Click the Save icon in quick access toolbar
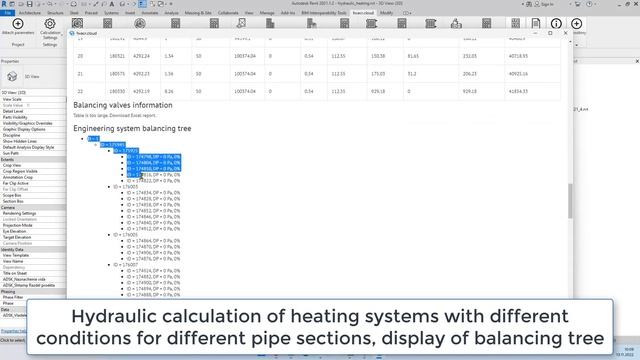 [29, 4]
